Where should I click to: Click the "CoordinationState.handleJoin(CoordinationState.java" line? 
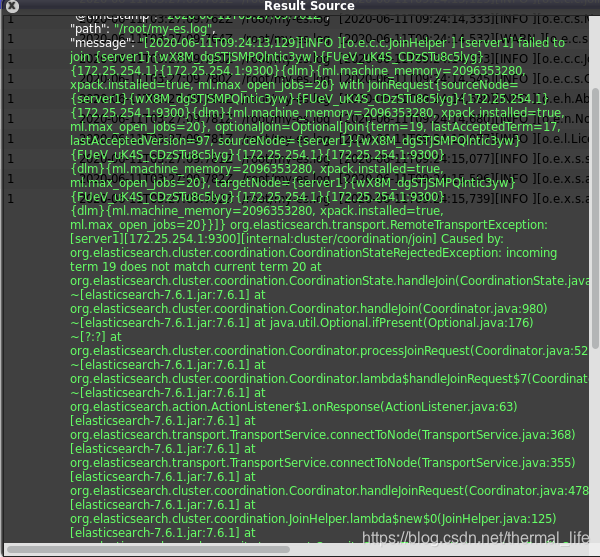coord(329,281)
